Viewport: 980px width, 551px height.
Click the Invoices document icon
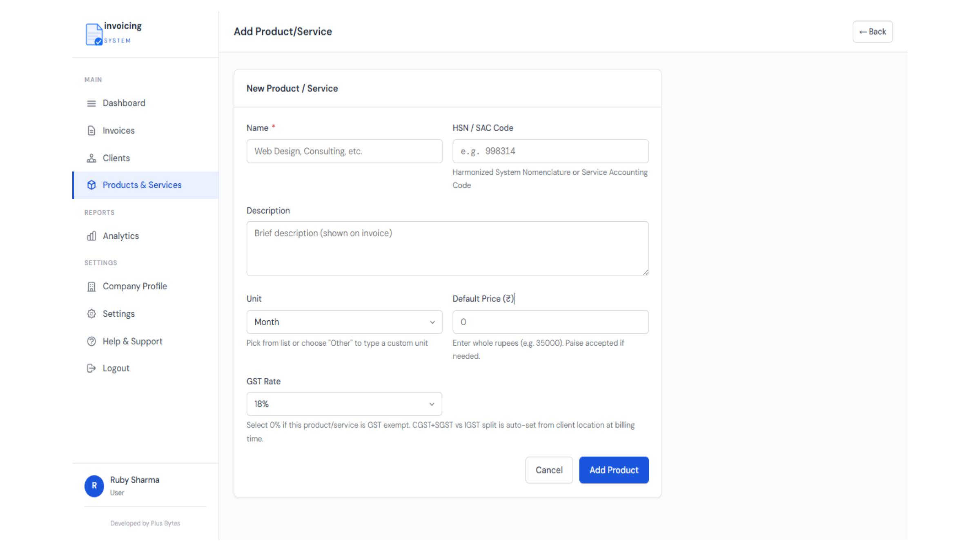[91, 131]
